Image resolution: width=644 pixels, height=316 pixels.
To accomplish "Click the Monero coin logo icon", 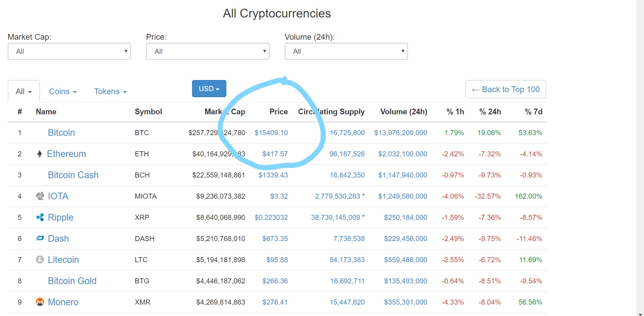I will (40, 302).
